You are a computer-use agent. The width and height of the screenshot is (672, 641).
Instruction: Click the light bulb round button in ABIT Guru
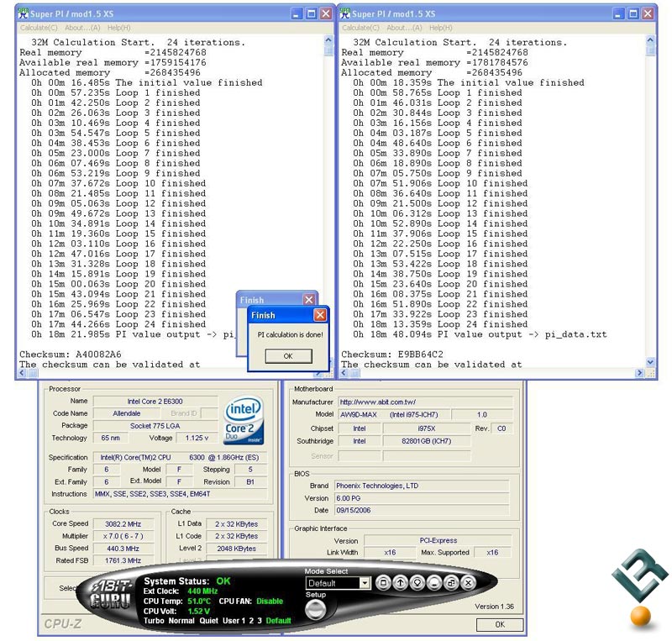[x=417, y=583]
